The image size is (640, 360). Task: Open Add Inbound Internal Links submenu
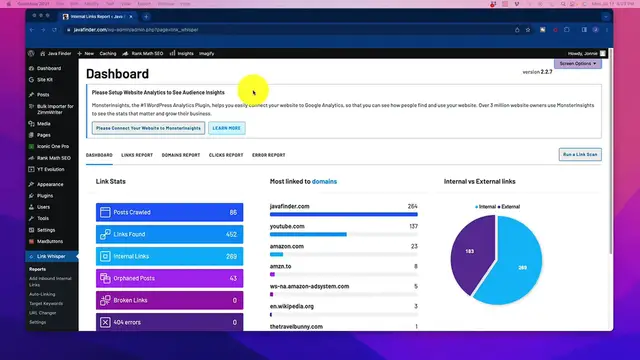pos(50,282)
